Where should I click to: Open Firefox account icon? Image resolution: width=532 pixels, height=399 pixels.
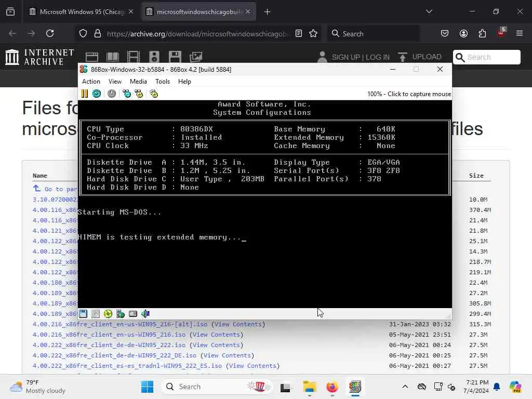point(463,33)
